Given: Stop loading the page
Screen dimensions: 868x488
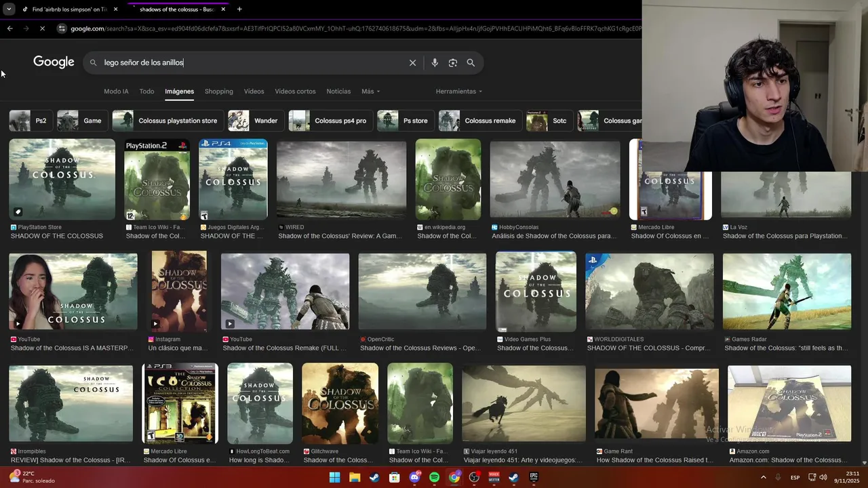Looking at the screenshot, I should (x=42, y=28).
